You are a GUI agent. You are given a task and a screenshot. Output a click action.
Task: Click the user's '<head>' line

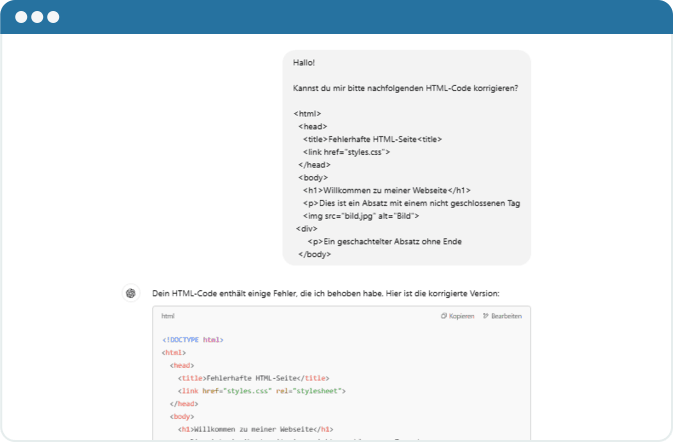tap(313, 126)
